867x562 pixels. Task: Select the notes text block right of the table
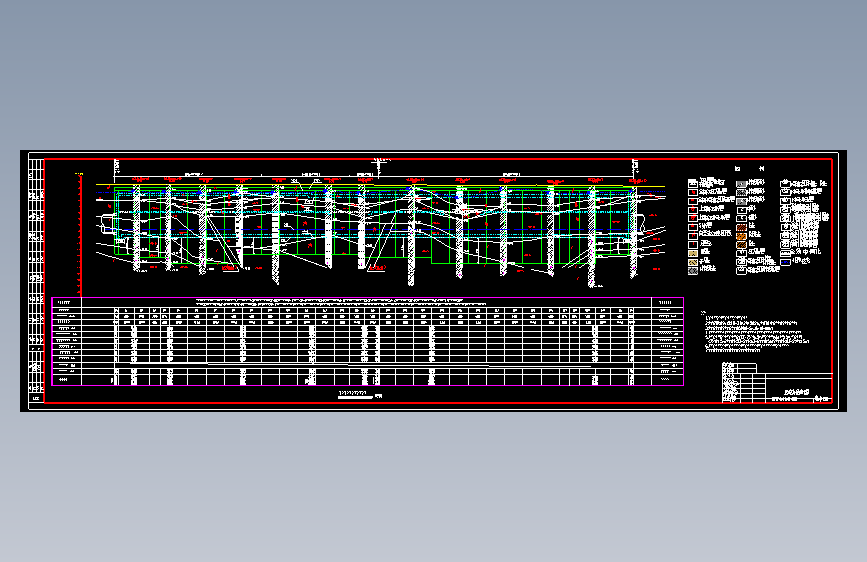(755, 332)
